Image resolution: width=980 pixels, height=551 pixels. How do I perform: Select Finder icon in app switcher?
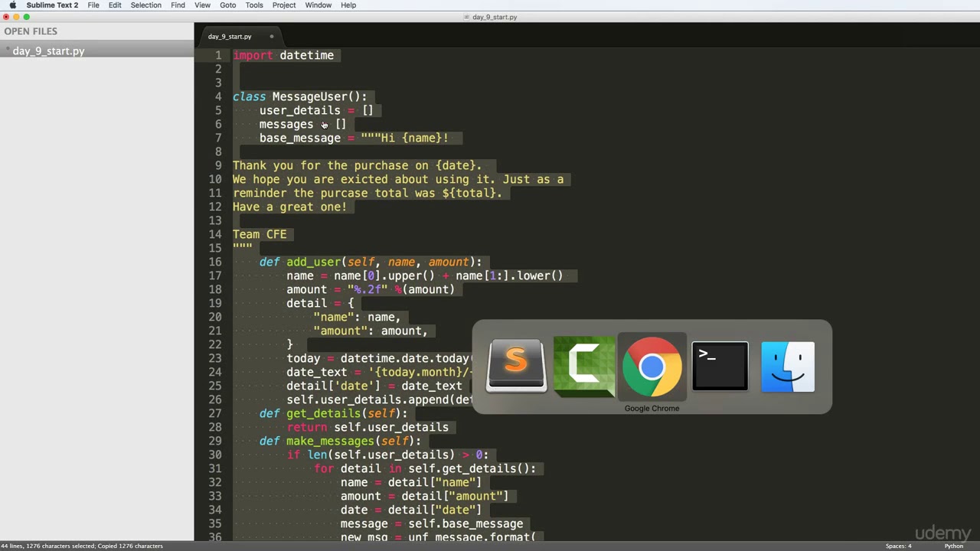click(x=788, y=367)
